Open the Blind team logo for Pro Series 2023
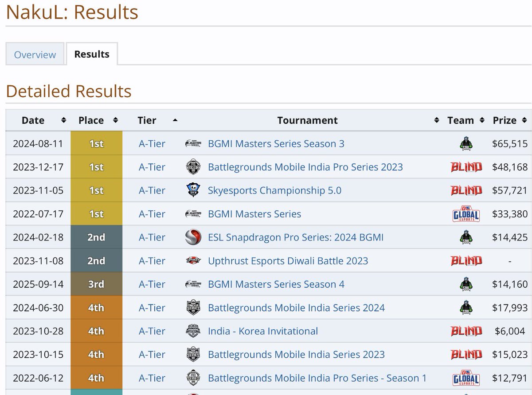 tap(466, 167)
